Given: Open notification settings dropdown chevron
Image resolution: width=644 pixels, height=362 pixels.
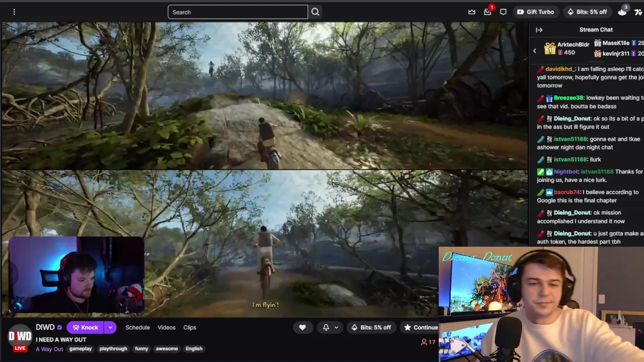Looking at the screenshot, I should point(336,327).
